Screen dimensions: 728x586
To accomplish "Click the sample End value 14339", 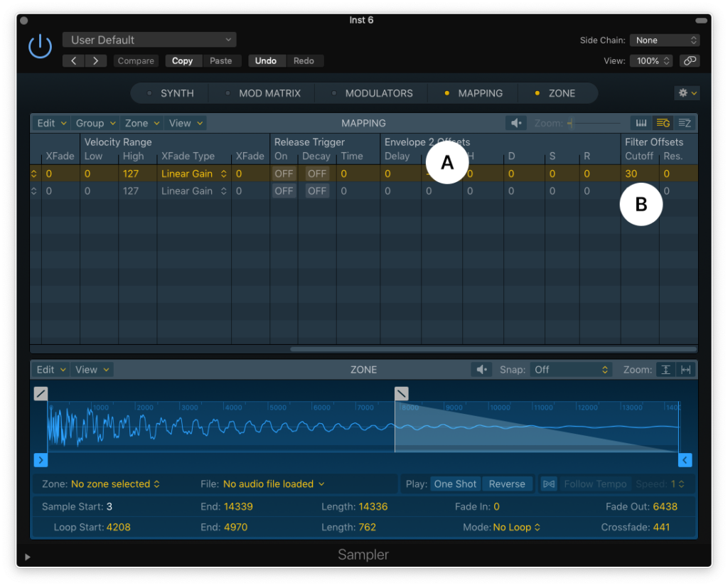I will pyautogui.click(x=238, y=506).
